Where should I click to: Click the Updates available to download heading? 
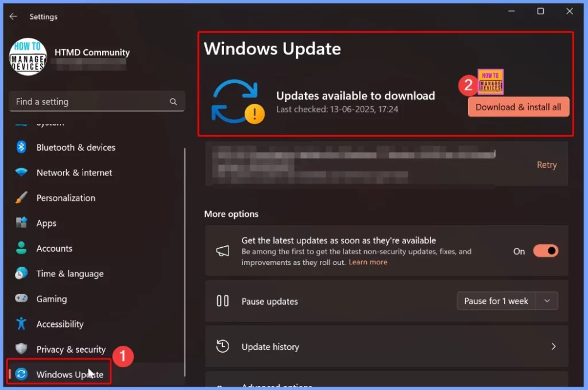pyautogui.click(x=355, y=96)
